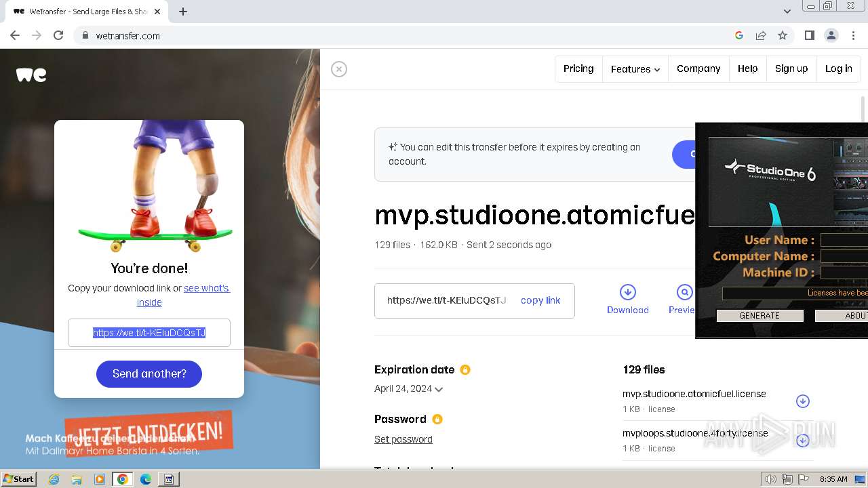868x488 pixels.
Task: Click the wetransfer.com address bar
Action: click(x=407, y=36)
